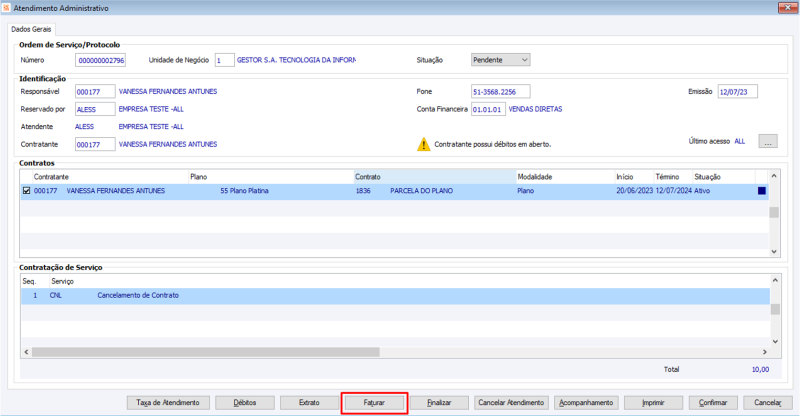Click the Confirmar button

tap(713, 403)
